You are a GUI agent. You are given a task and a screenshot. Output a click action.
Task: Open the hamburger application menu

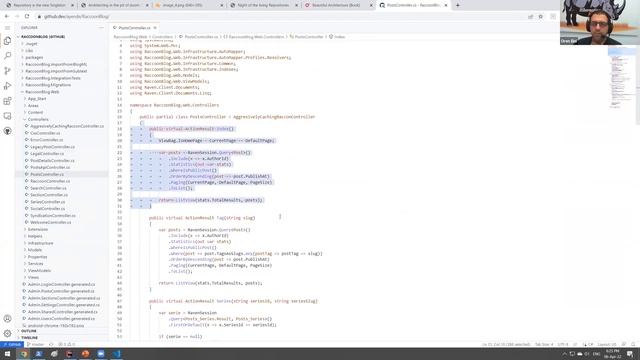tap(7, 28)
